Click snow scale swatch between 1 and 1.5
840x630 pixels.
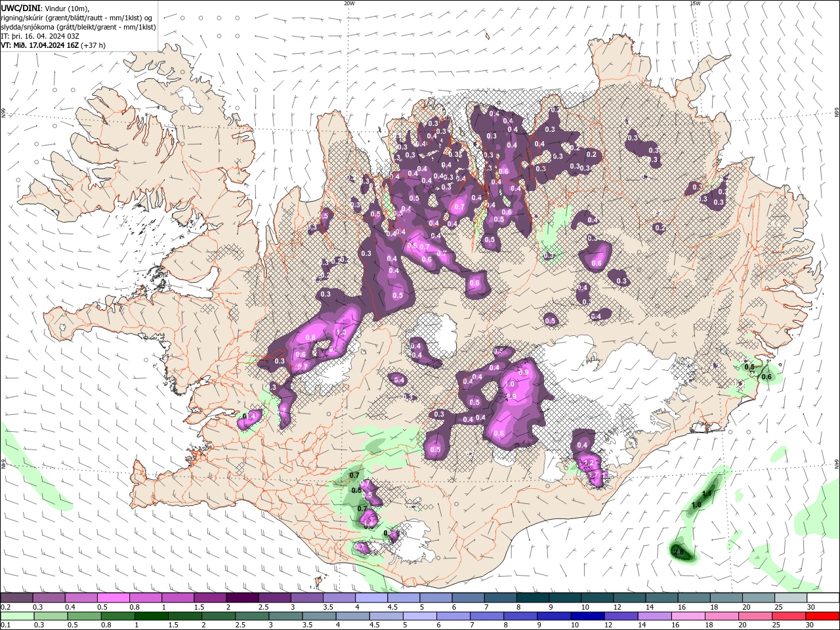coord(178,598)
